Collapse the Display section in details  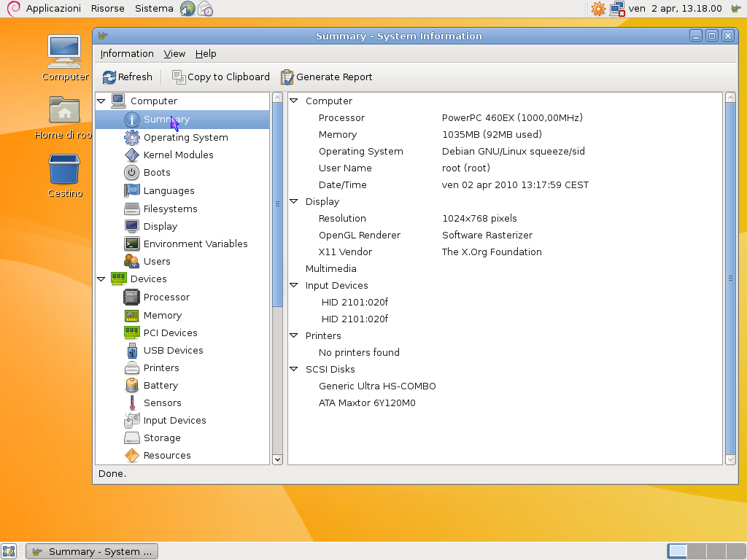coord(294,201)
